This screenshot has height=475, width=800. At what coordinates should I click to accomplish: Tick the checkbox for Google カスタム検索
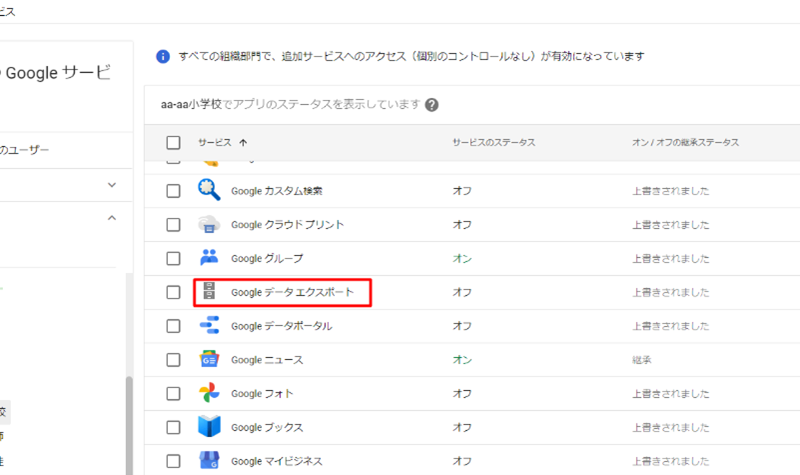[173, 191]
